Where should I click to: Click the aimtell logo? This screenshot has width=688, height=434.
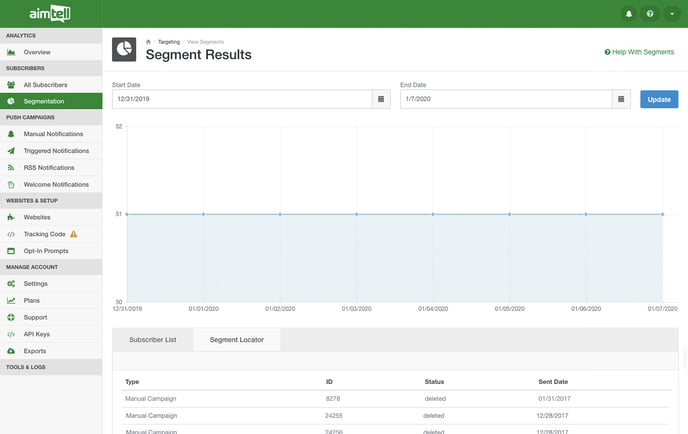click(50, 14)
